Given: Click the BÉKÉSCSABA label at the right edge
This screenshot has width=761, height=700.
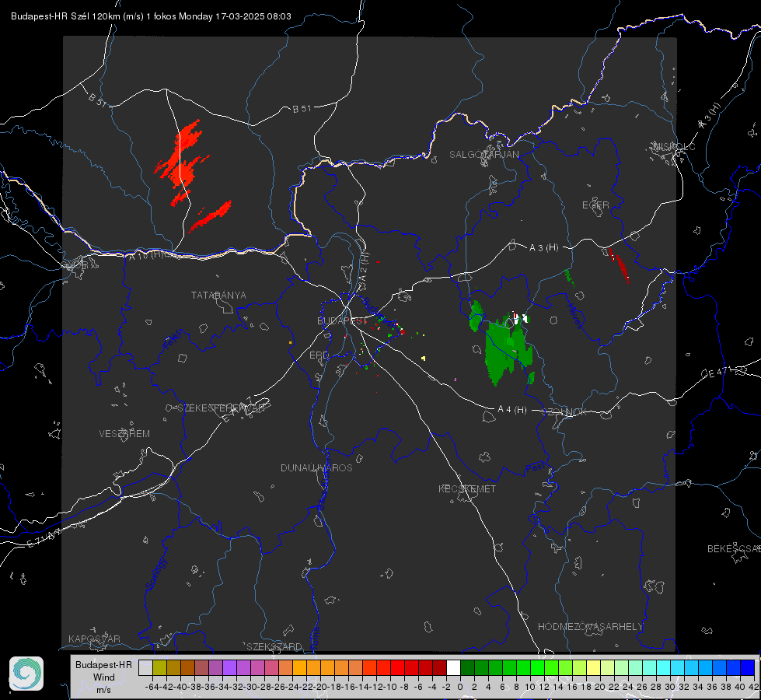Looking at the screenshot, I should tap(734, 548).
